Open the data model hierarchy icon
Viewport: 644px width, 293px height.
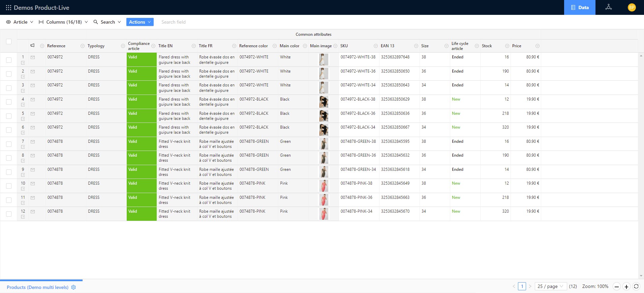[x=608, y=7]
